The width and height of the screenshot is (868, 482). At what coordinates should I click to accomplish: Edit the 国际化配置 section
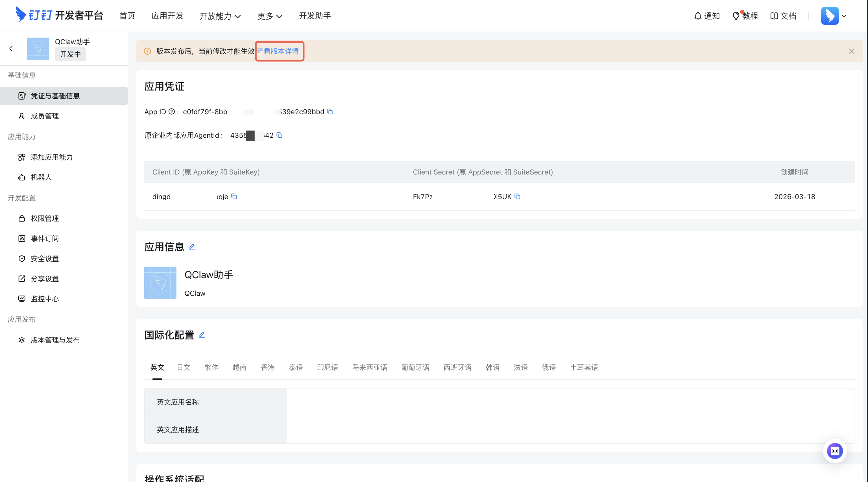click(202, 335)
